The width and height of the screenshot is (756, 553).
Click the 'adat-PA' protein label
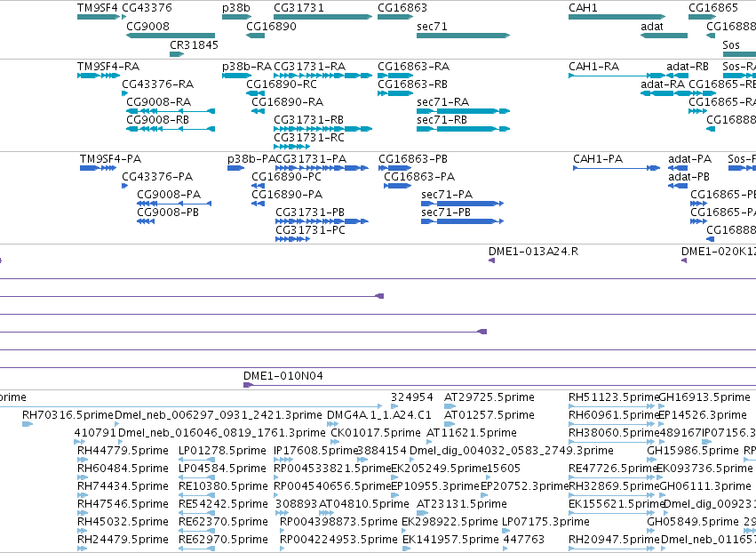click(690, 159)
